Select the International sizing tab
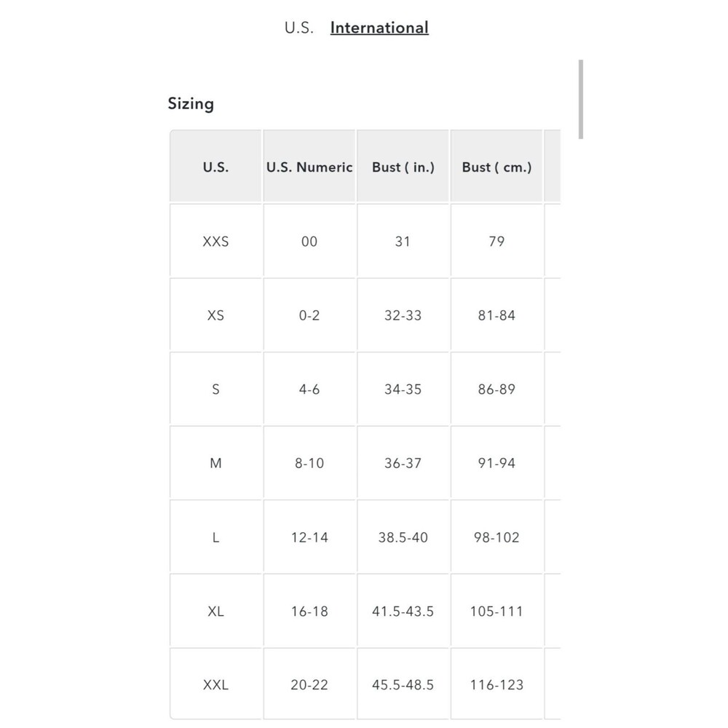 (x=379, y=28)
